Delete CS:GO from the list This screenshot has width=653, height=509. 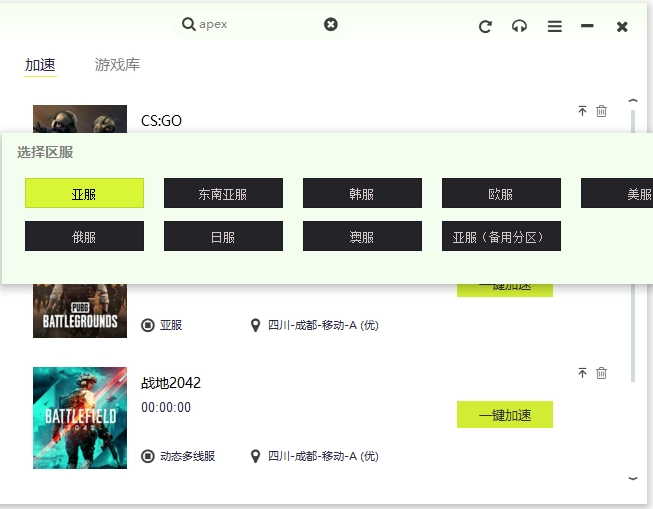click(x=601, y=111)
